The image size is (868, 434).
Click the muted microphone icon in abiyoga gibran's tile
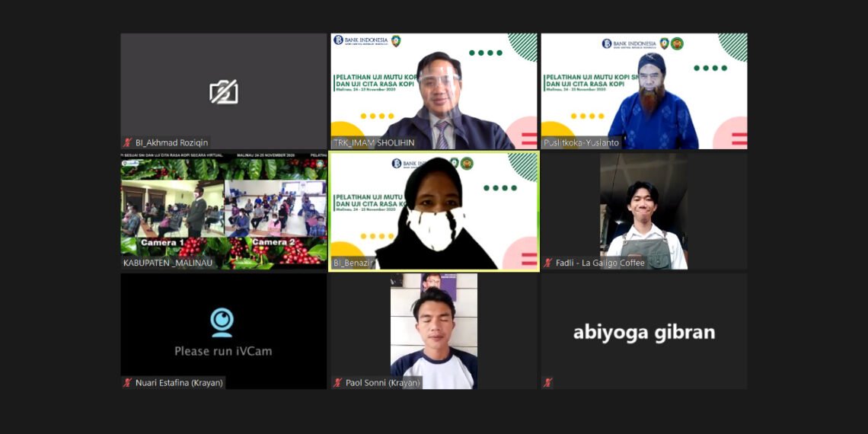pos(548,382)
